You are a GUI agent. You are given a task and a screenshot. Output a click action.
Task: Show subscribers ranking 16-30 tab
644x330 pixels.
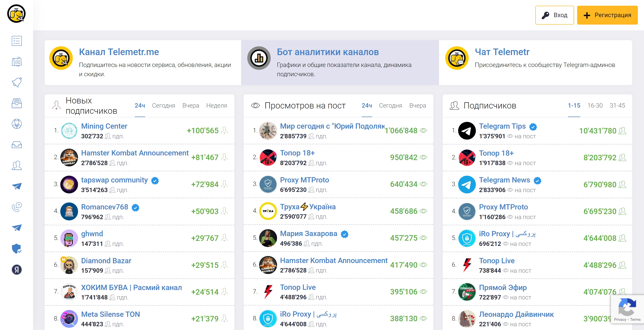pos(595,106)
